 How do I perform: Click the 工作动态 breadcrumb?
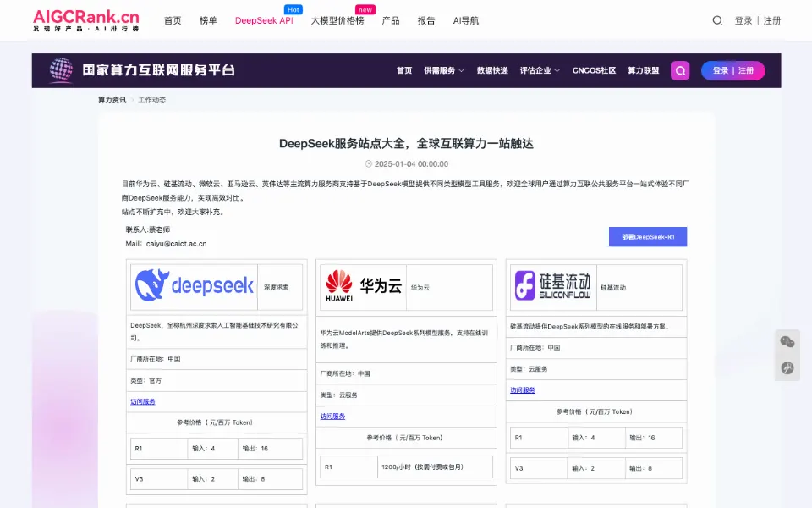click(x=151, y=100)
